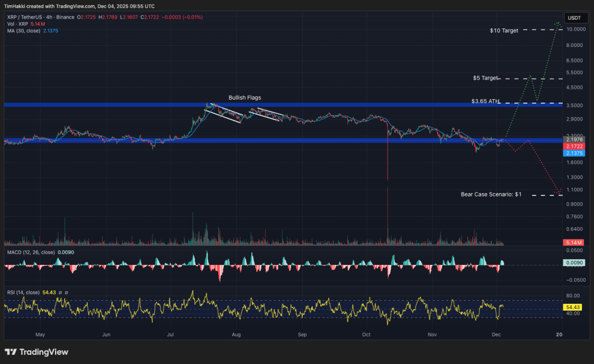Select the MA (30, close) indicator legend
The height and width of the screenshot is (364, 594).
(23, 31)
